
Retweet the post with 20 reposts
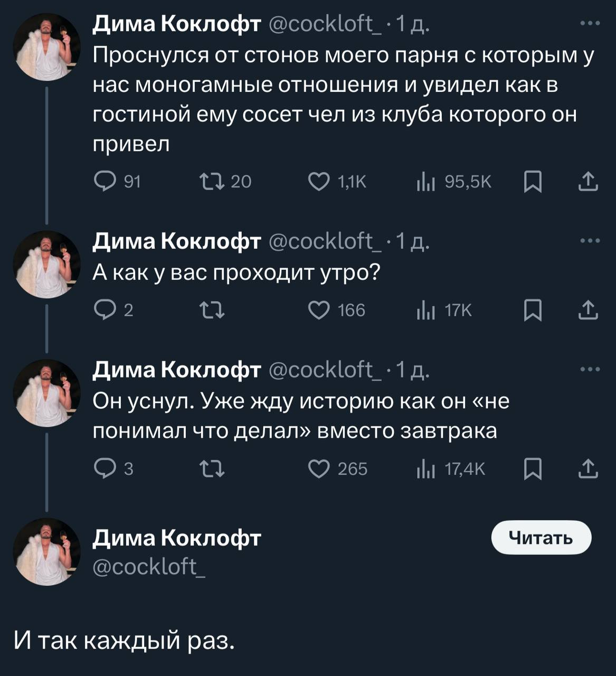[212, 182]
